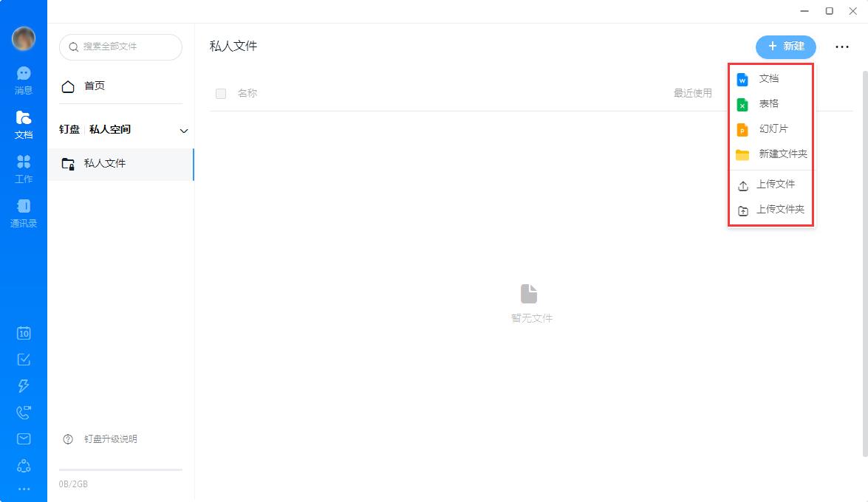Image resolution: width=868 pixels, height=502 pixels.
Task: Open the three-dot more options menu
Action: (x=842, y=47)
